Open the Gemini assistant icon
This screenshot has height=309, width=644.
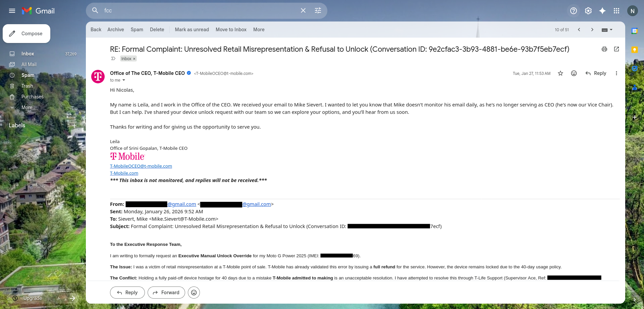602,10
